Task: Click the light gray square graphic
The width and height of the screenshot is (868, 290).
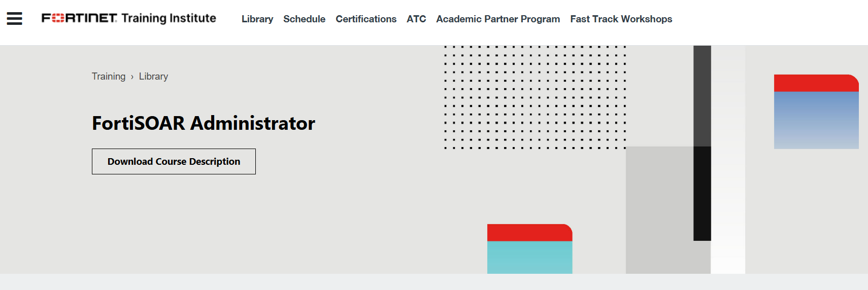Action: pos(660,210)
